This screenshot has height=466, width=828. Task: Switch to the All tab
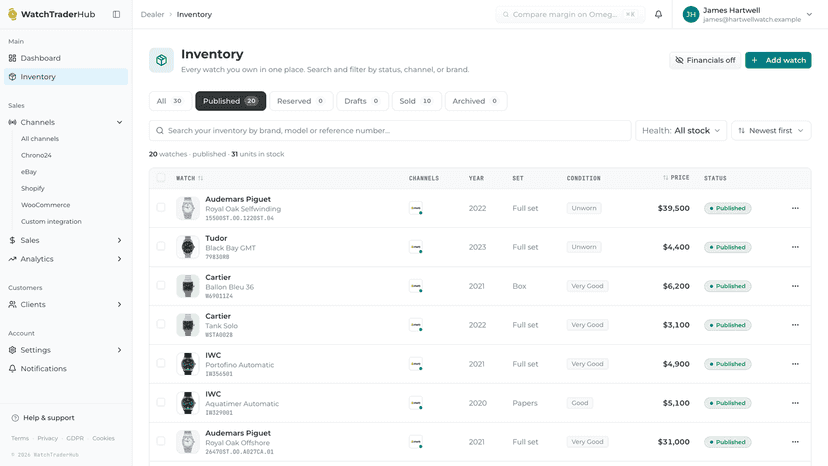pos(170,101)
